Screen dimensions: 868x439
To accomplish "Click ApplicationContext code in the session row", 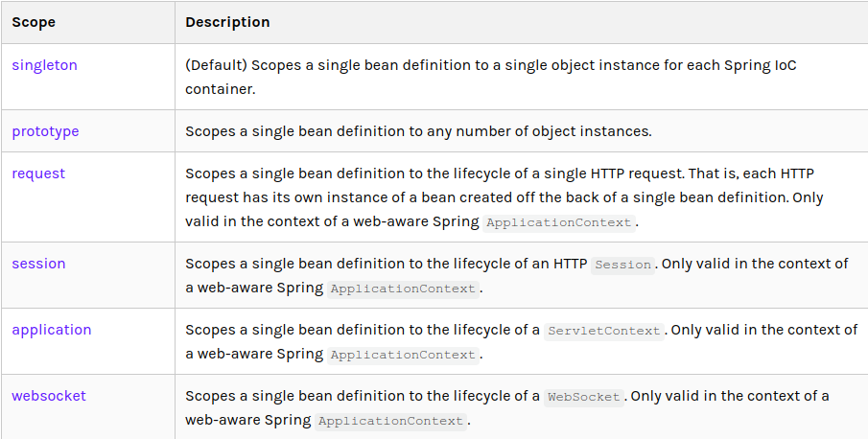I will click(402, 289).
